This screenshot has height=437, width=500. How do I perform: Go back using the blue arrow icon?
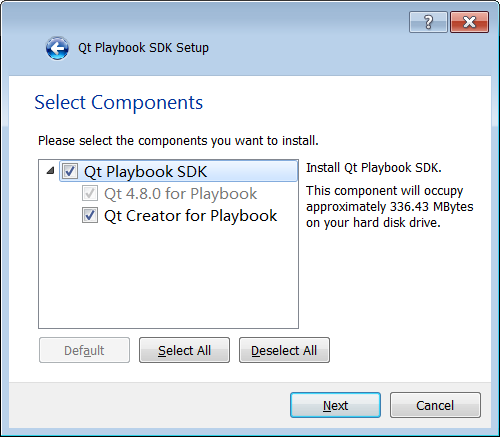coord(57,48)
